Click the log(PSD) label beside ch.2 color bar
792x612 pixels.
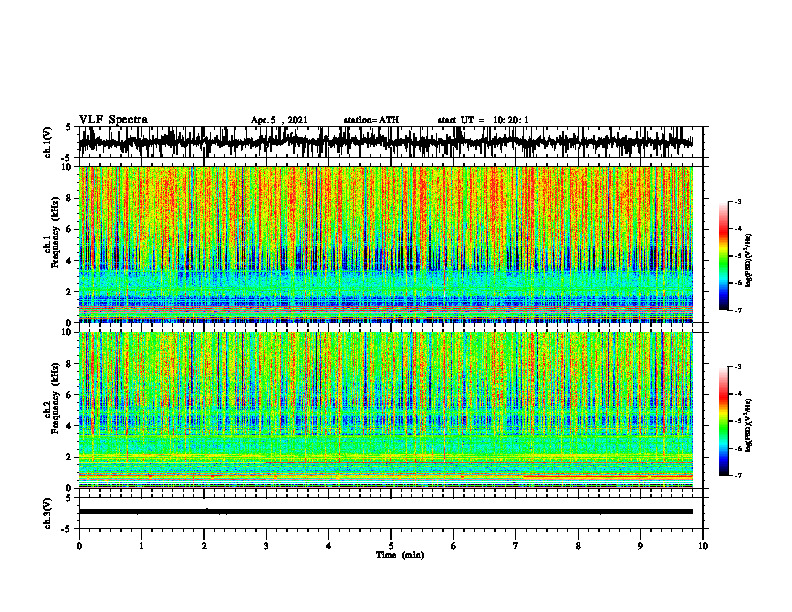coord(749,426)
